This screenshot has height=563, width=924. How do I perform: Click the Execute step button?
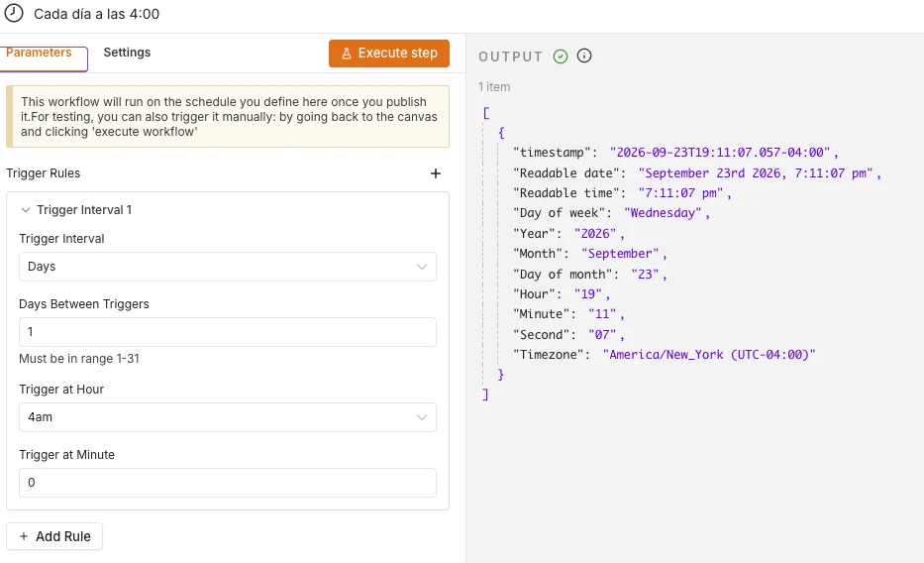(x=389, y=54)
